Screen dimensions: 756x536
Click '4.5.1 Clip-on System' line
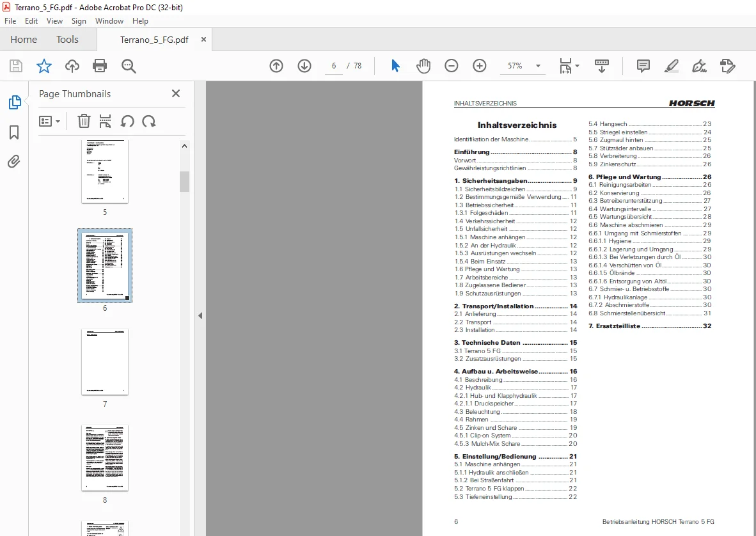click(x=515, y=435)
